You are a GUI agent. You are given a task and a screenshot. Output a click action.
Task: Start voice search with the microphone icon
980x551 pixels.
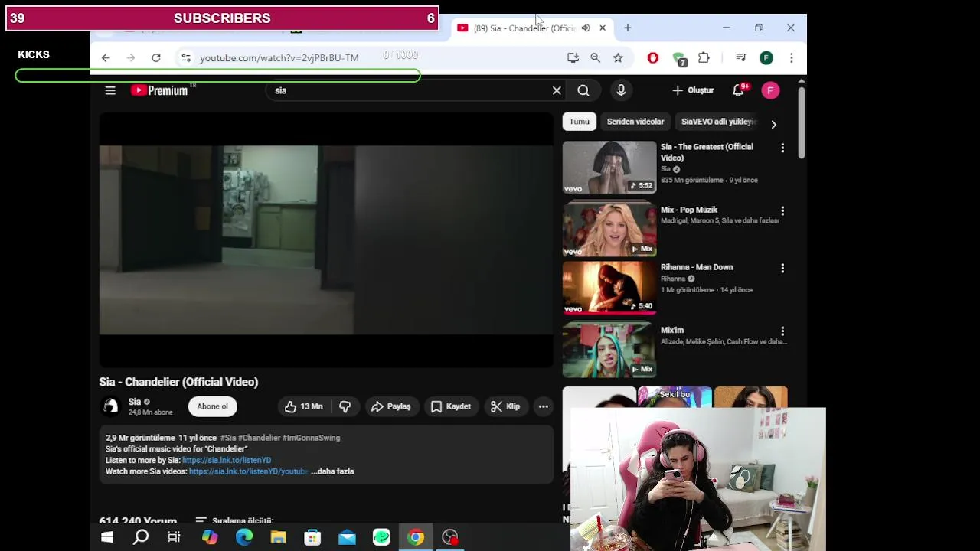click(621, 90)
